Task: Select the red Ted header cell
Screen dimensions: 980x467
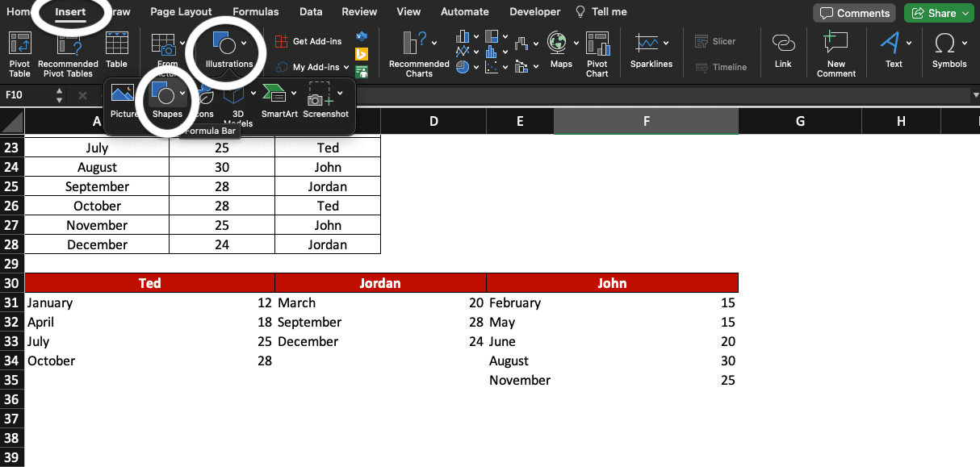Action: tap(150, 282)
